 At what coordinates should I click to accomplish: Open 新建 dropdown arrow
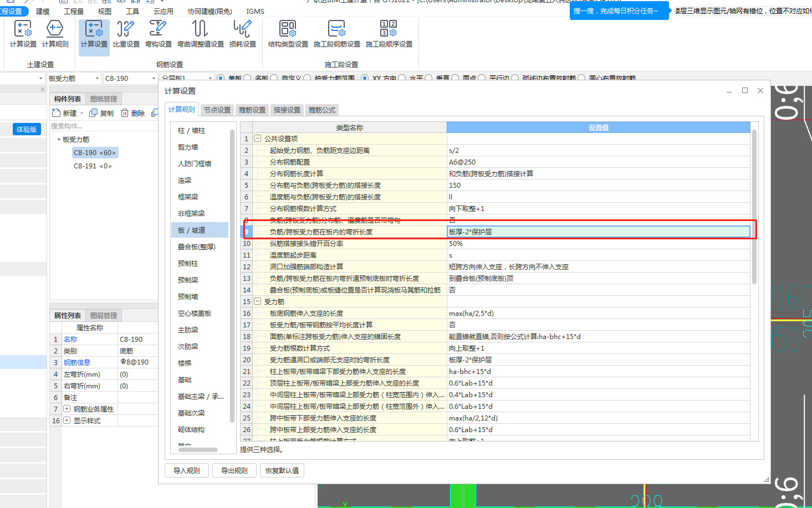coord(82,114)
